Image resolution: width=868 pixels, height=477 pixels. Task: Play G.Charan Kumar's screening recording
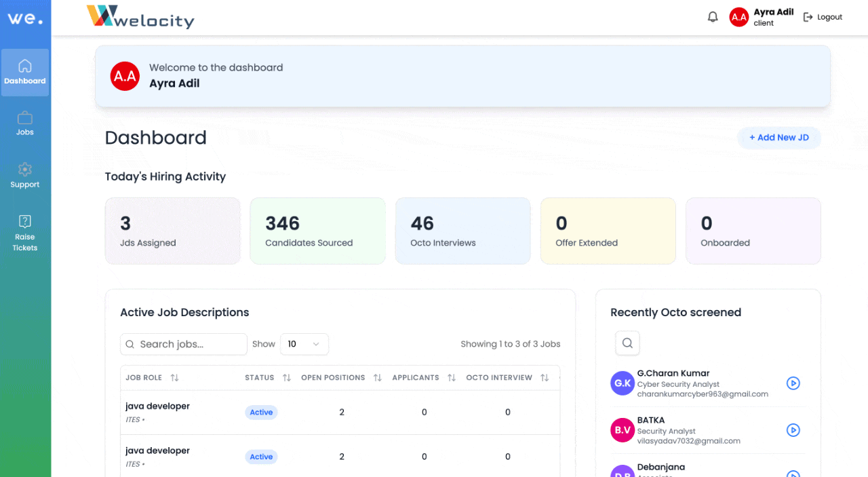point(793,383)
